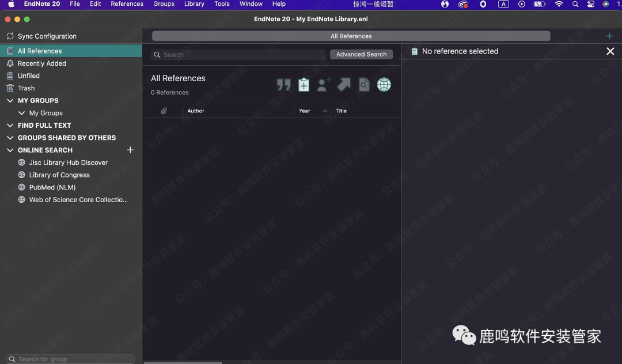
Task: Click the Advanced Search button
Action: point(361,54)
